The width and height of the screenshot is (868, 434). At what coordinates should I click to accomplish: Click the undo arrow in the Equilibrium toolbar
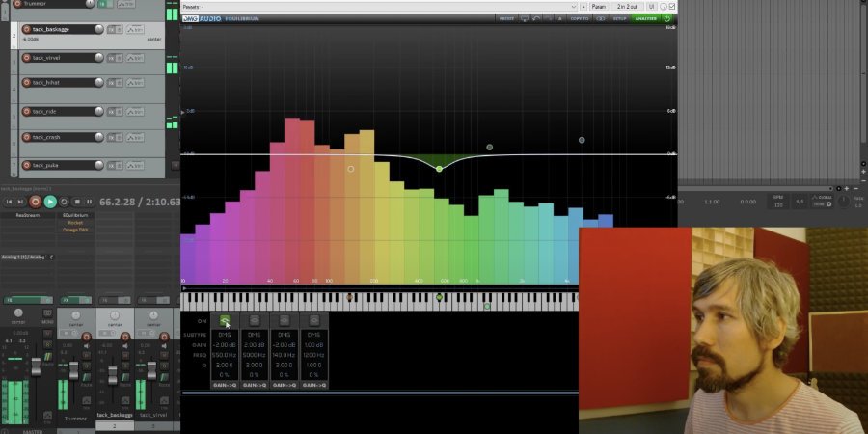click(536, 19)
